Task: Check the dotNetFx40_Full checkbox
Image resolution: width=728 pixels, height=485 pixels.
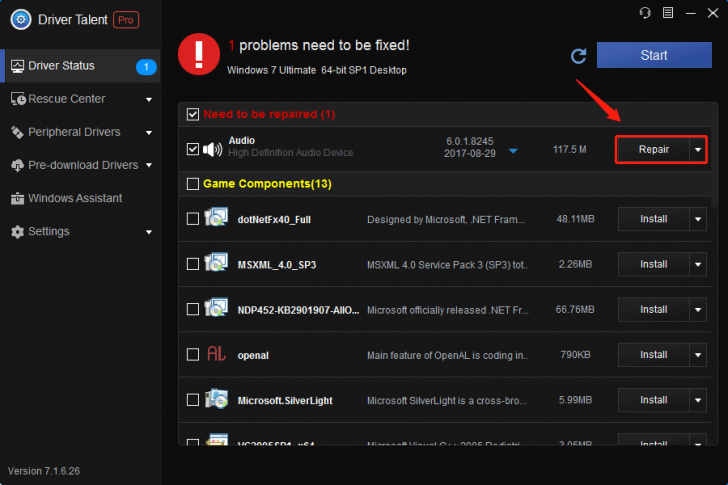Action: click(x=193, y=219)
